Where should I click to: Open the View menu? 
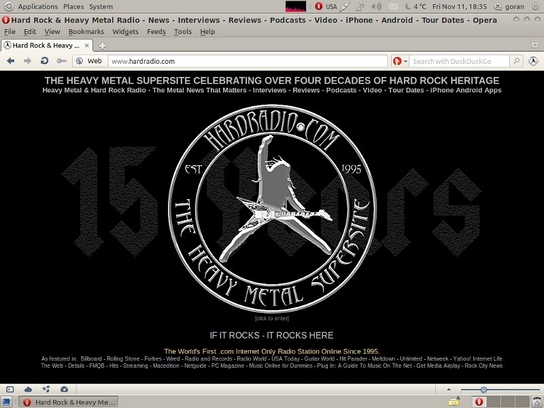pos(52,32)
